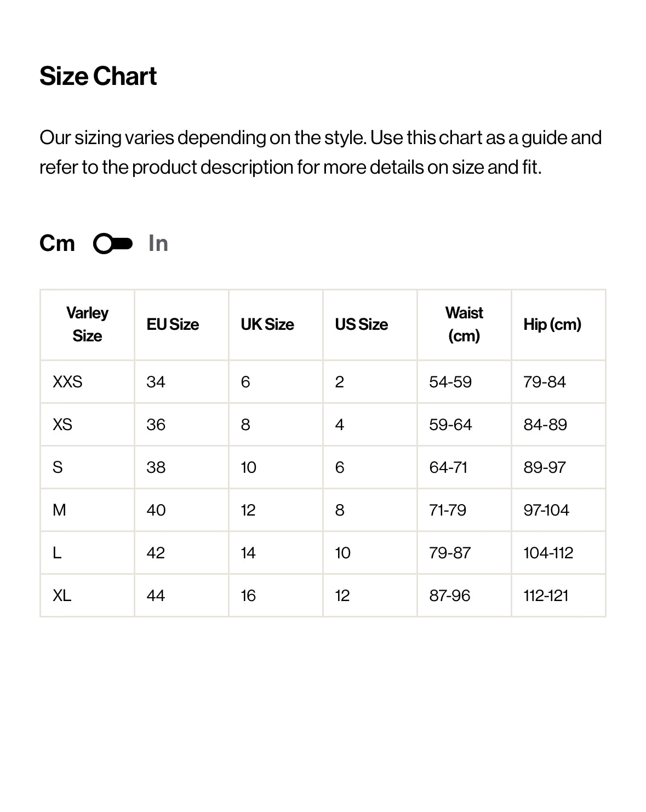Select the Cm unit label
The height and width of the screenshot is (812, 646).
coord(57,243)
